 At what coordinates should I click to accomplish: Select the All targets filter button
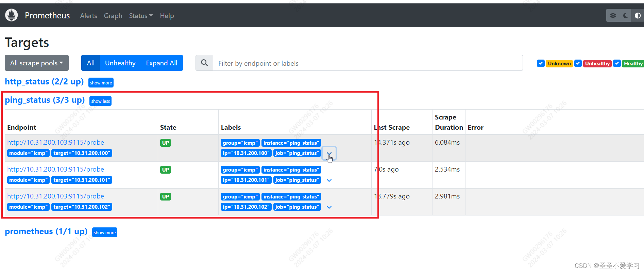[90, 63]
